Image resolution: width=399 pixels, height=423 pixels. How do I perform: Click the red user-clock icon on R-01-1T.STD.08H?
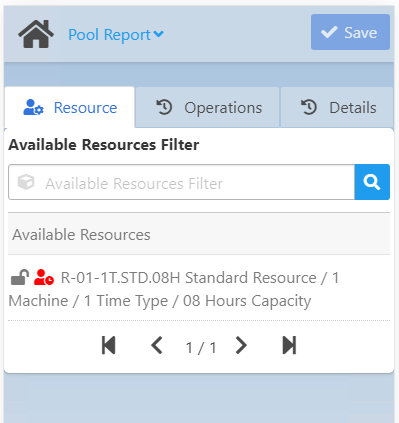(44, 277)
